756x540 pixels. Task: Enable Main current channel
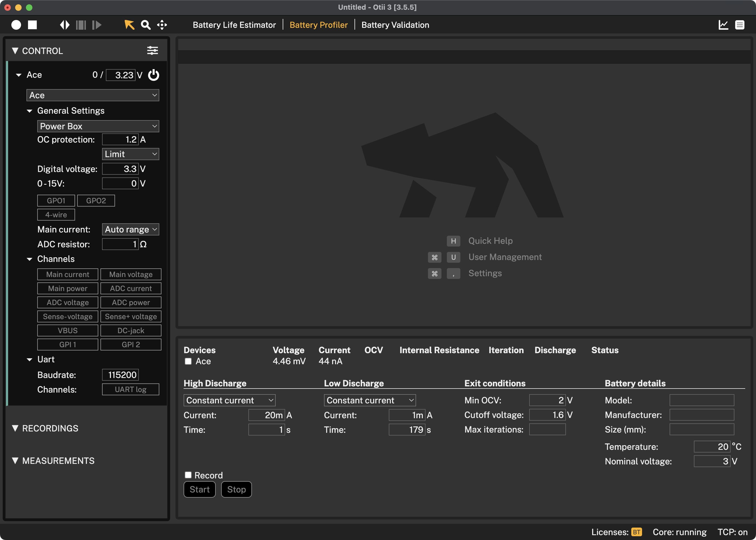pyautogui.click(x=68, y=274)
